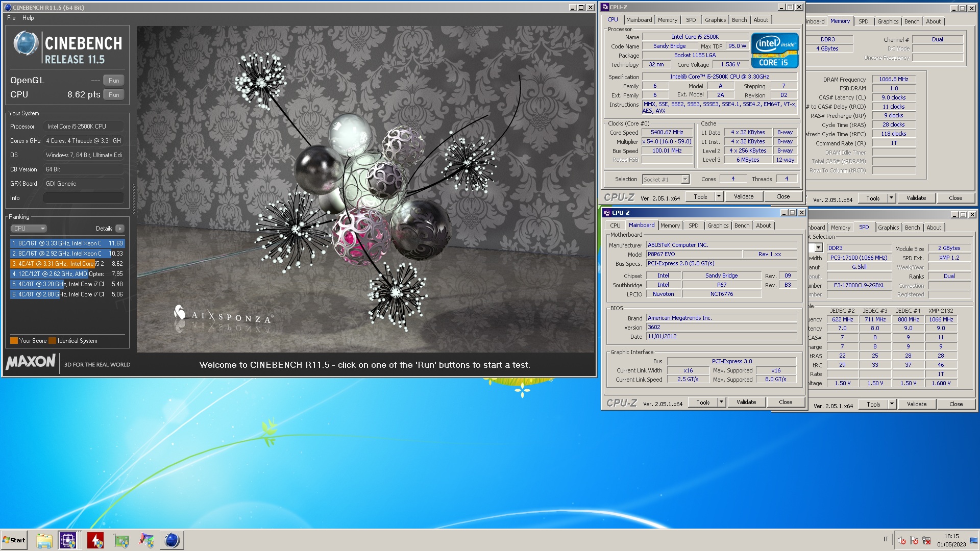Screen dimensions: 980x551
Task: Select Graphics tab in Mainboard window
Action: coord(718,226)
